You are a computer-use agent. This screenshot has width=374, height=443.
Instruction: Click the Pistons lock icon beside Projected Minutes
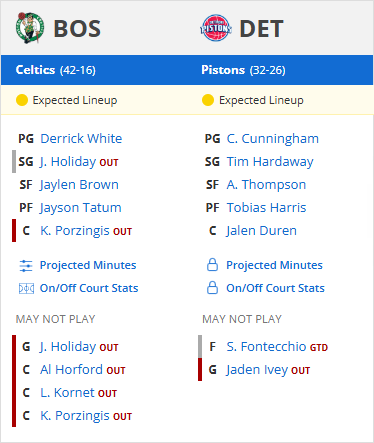[212, 265]
